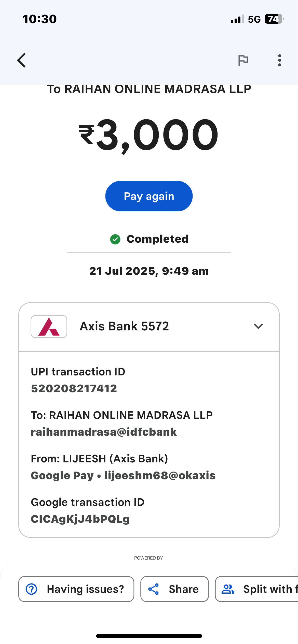Tap the Share button label
The height and width of the screenshot is (644, 298).
184,589
